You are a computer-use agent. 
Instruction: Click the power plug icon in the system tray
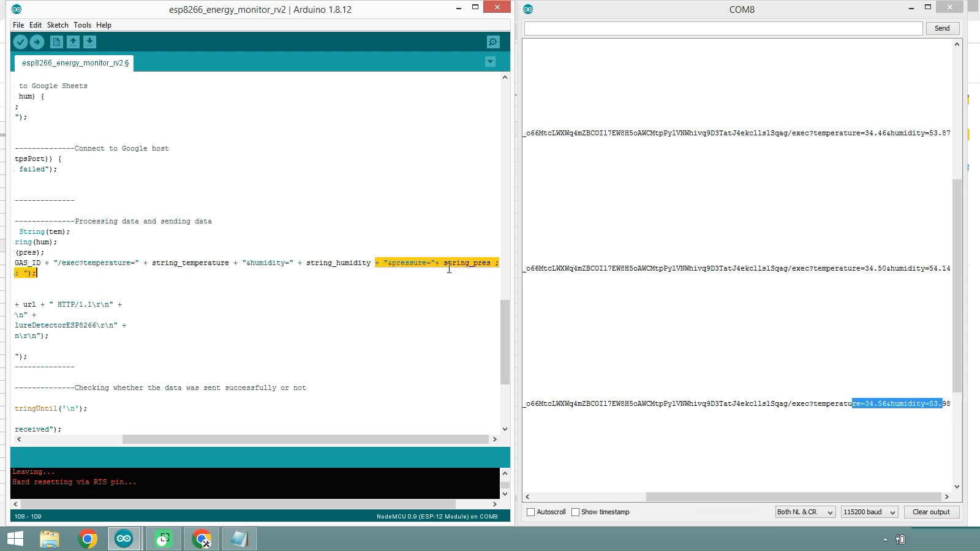pos(900,539)
